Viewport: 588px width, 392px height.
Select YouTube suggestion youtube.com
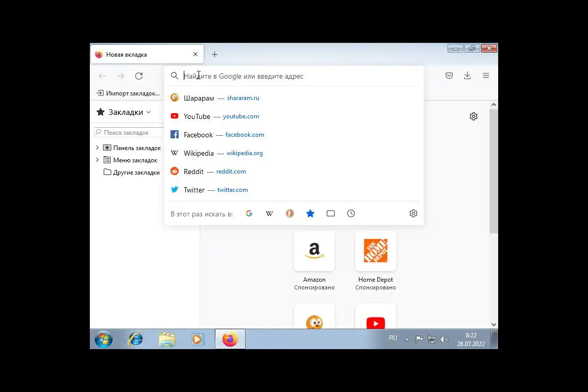[294, 116]
